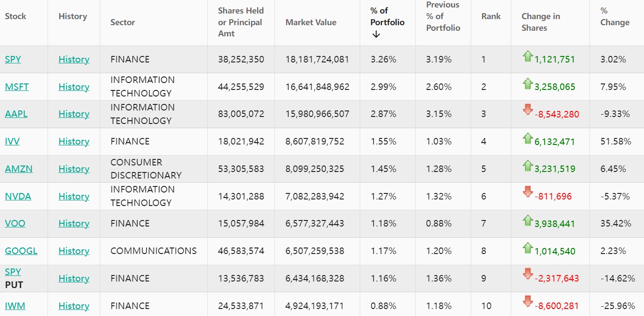Click the GOOGL ticker link
The height and width of the screenshot is (316, 644).
click(21, 251)
